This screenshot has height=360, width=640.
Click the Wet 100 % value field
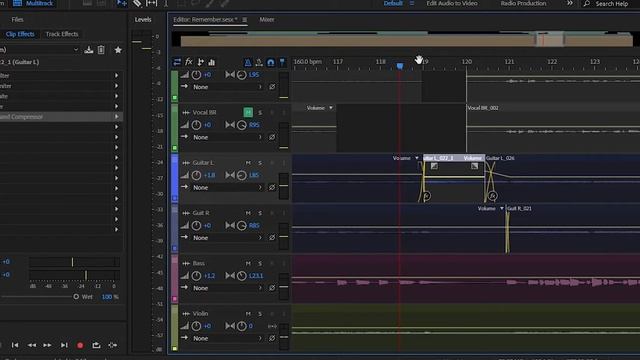tap(110, 297)
